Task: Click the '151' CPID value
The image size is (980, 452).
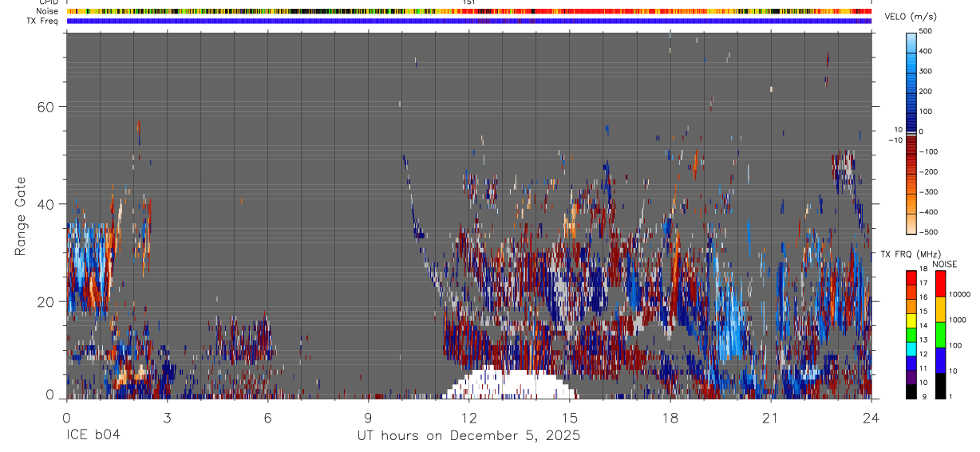Action: [x=469, y=2]
